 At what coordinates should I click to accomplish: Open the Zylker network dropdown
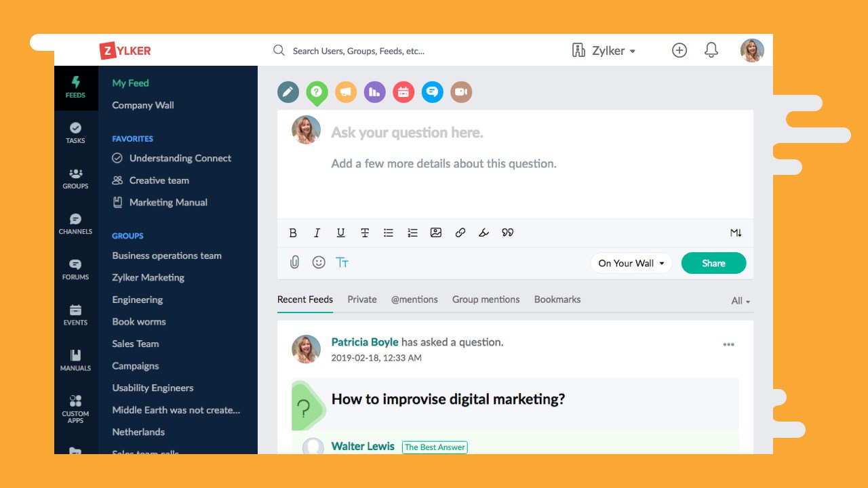[x=604, y=51]
